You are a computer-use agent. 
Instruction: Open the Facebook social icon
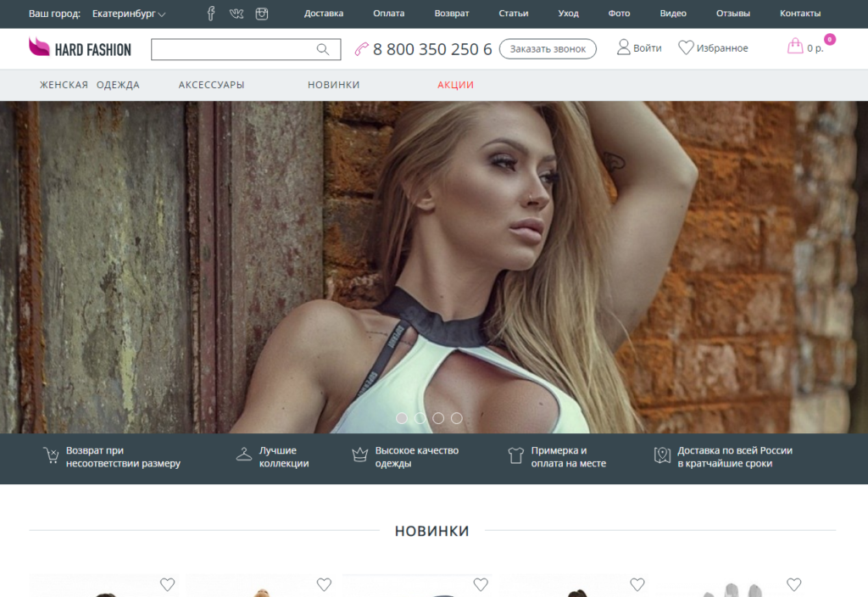pyautogui.click(x=211, y=14)
